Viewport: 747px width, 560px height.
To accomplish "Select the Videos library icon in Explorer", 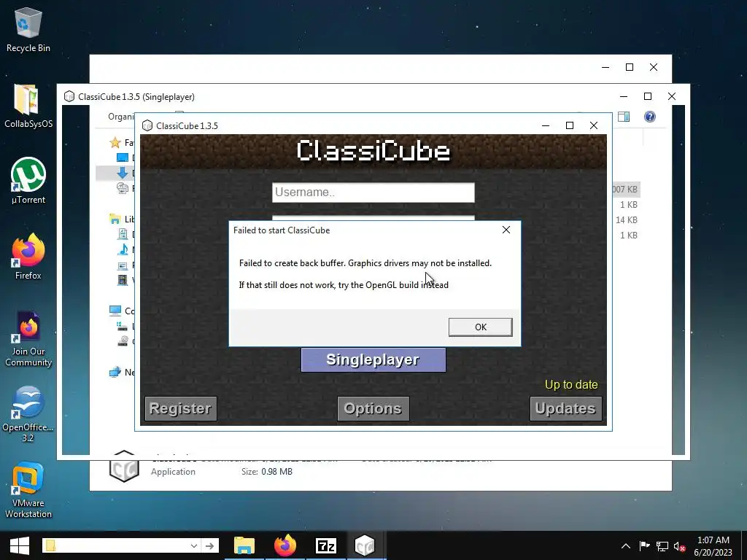I will click(123, 279).
